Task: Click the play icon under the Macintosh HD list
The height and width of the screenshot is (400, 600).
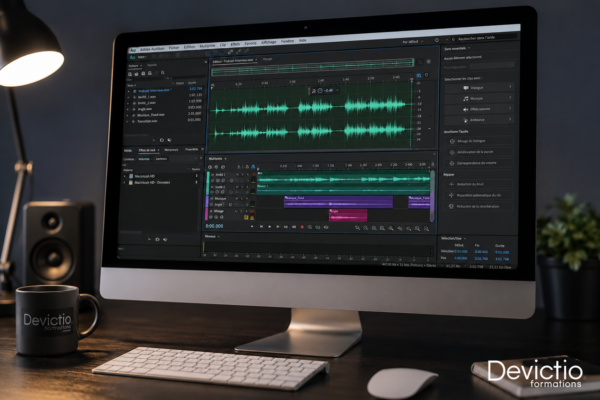Action: coord(149,239)
